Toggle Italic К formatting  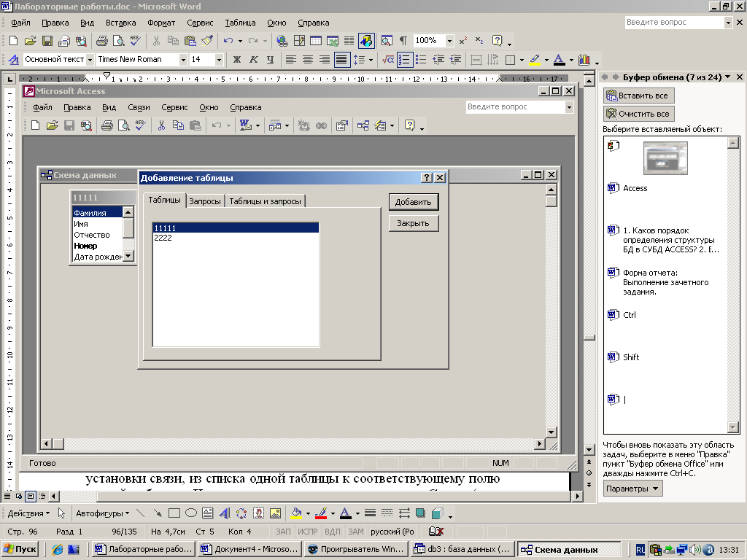point(253,60)
